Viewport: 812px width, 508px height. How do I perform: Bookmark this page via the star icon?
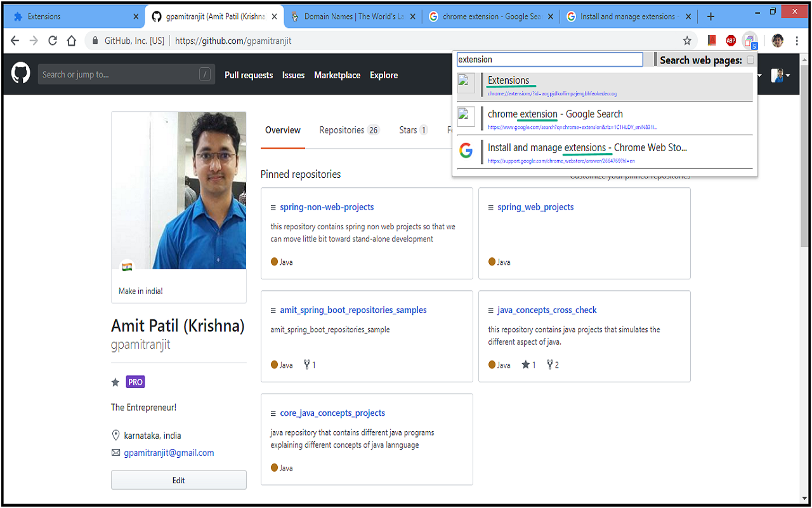click(x=688, y=40)
